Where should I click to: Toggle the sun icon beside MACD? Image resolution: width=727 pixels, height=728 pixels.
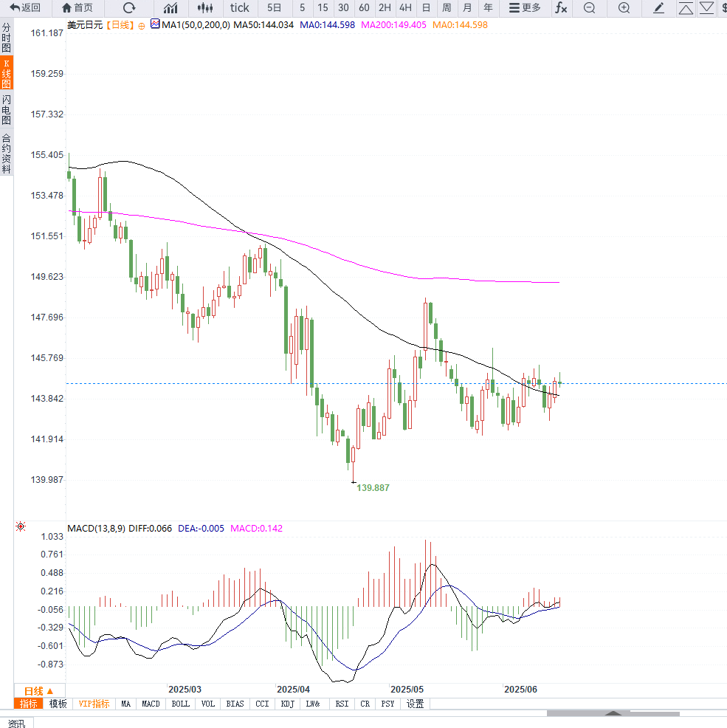[x=21, y=527]
